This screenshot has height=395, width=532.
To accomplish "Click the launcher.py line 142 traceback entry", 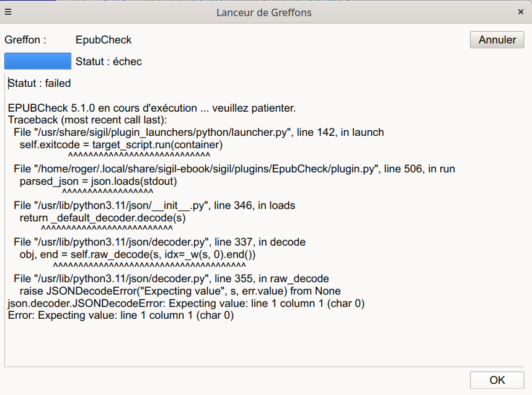I will tap(198, 132).
